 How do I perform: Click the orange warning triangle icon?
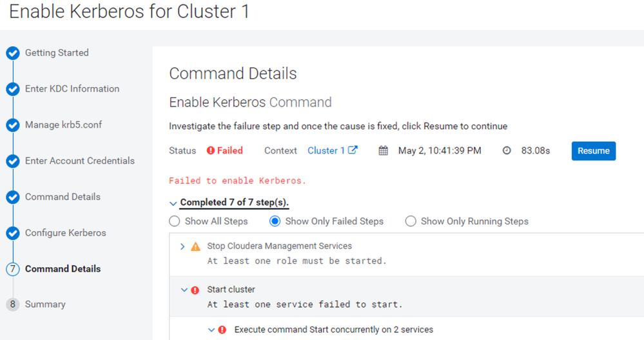coord(195,246)
